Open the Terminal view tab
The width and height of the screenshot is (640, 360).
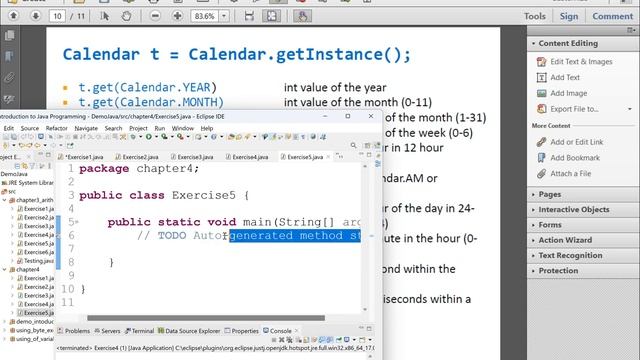click(139, 331)
